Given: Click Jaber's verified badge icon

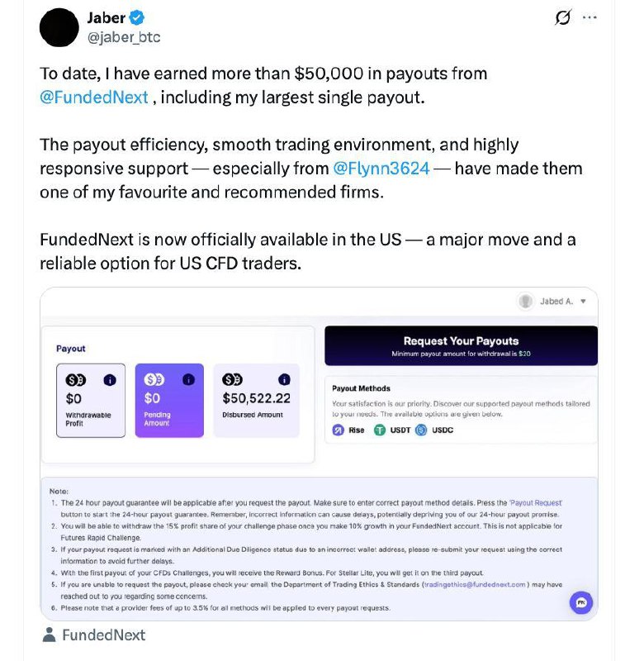Looking at the screenshot, I should 137,18.
